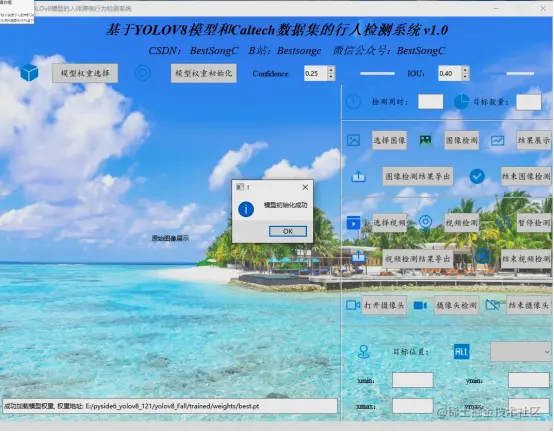Click 打开摄像头 button
554x432 pixels.
[x=384, y=305]
